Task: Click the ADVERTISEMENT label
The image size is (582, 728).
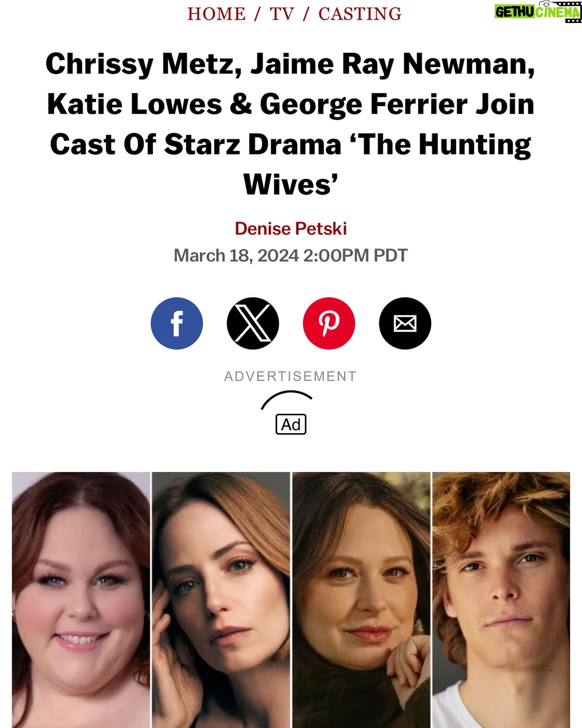Action: click(291, 376)
